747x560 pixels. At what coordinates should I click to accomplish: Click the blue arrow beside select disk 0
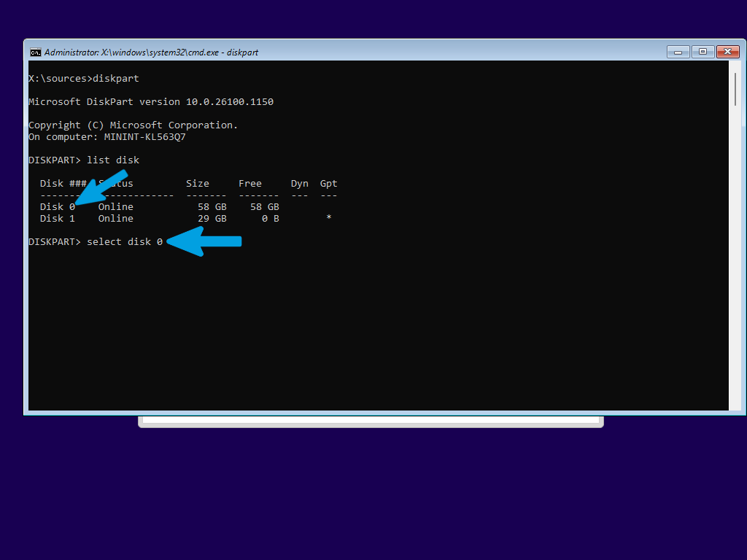point(204,241)
